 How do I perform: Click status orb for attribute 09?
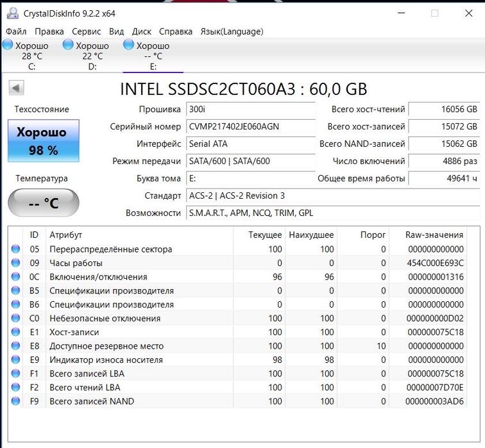(15, 263)
